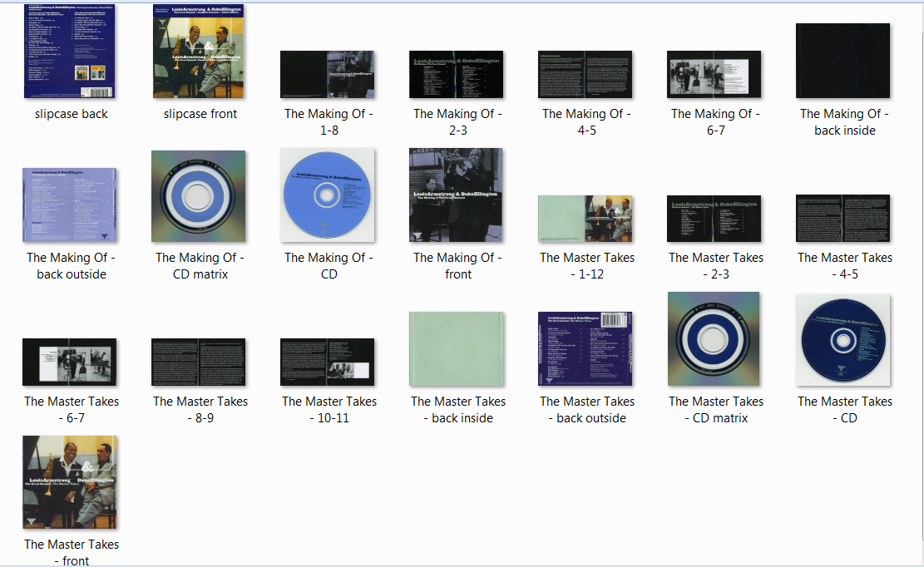Choose The Making Of - back inside thumbnail

[842, 61]
